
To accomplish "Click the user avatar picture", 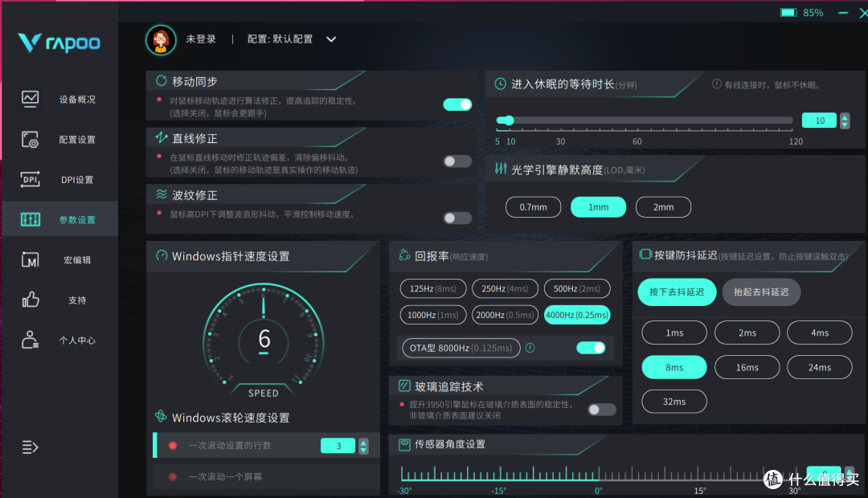I will coord(161,40).
